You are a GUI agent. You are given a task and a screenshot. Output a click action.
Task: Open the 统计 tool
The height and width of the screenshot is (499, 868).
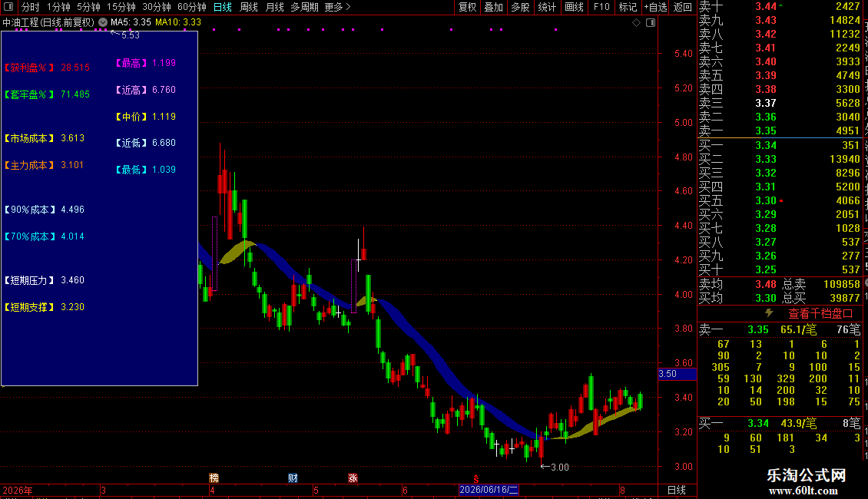[547, 7]
